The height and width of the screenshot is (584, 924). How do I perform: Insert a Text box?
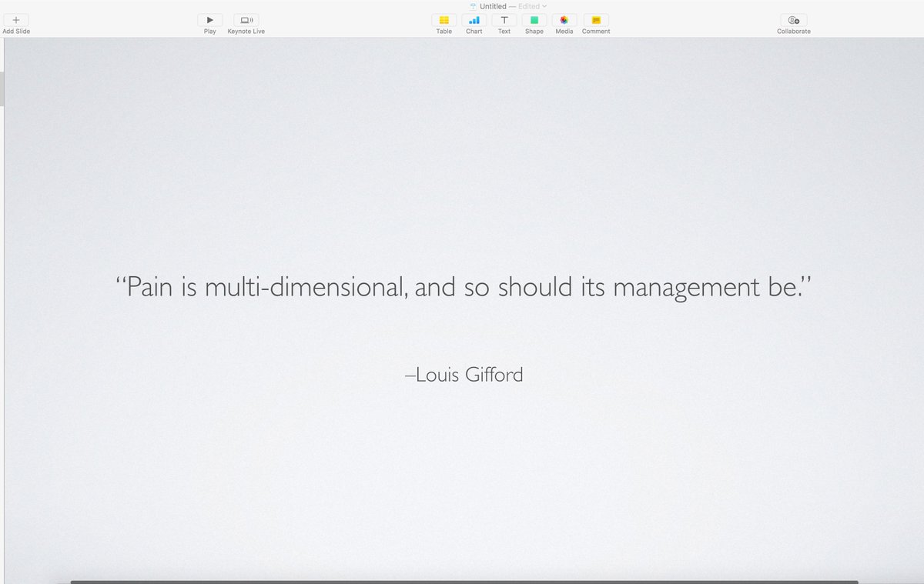(504, 21)
